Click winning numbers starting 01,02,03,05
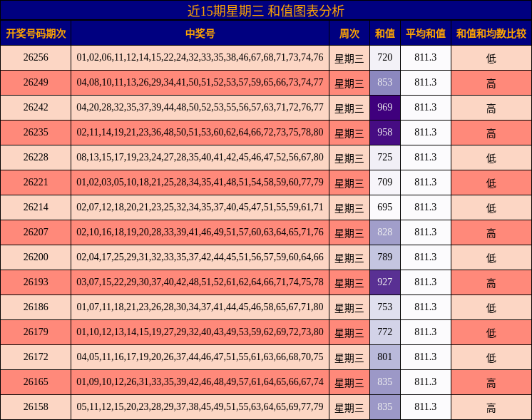Screen dimensions: 532x420 click(200, 182)
